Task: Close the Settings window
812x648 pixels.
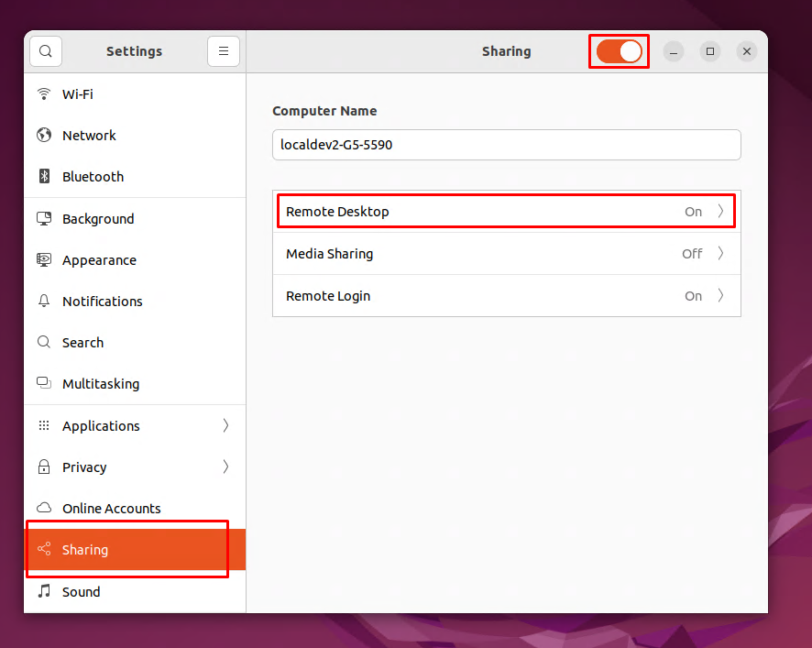Action: [x=747, y=51]
